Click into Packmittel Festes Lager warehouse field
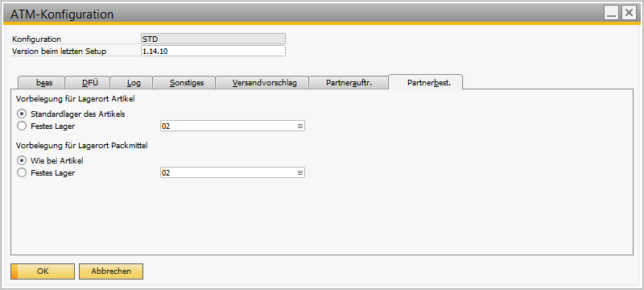 point(233,173)
